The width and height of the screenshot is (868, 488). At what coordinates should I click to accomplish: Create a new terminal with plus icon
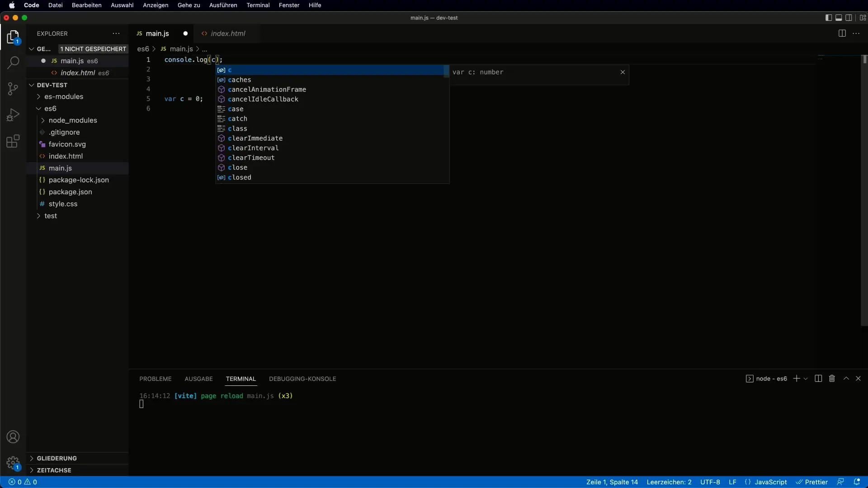797,379
